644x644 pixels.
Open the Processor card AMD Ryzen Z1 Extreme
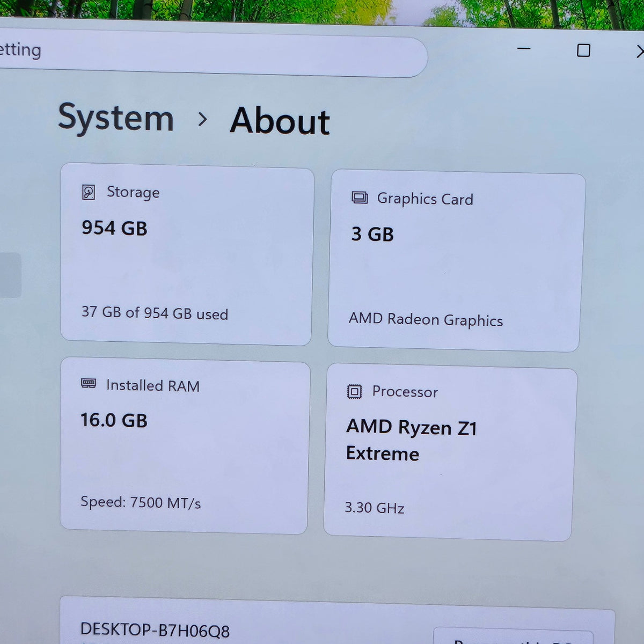click(450, 452)
